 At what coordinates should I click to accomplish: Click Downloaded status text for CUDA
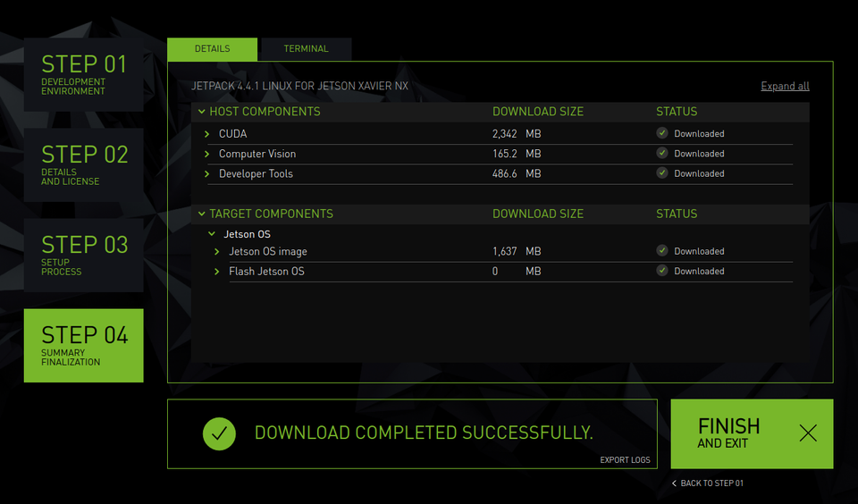coord(699,134)
